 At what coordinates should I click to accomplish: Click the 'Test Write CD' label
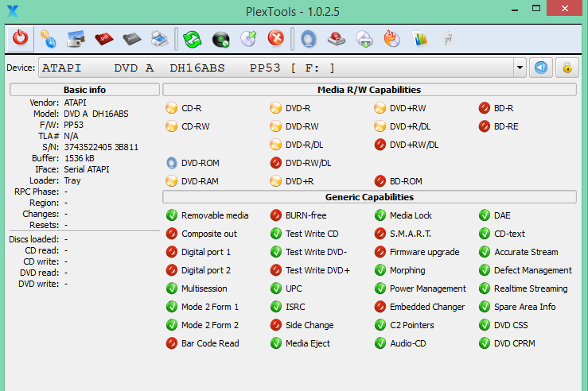pos(312,234)
